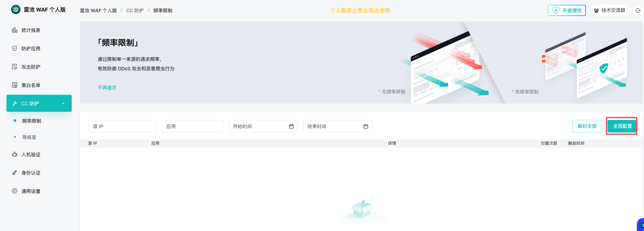The height and width of the screenshot is (231, 644).
Task: Click the 攻击防护 sidebar icon
Action: 15,67
